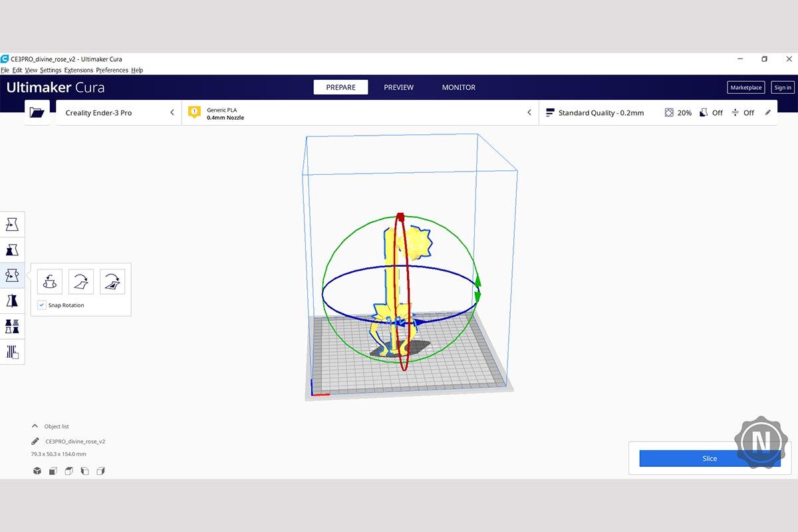This screenshot has height=532, width=798.
Task: Open file with the folder icon
Action: coord(37,112)
